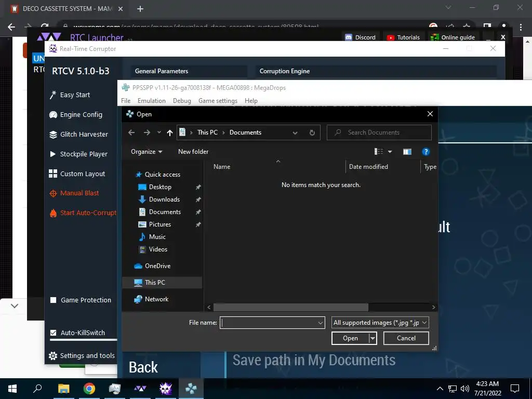This screenshot has height=399, width=532.
Task: Open File Explorer from taskbar
Action: tap(63, 389)
